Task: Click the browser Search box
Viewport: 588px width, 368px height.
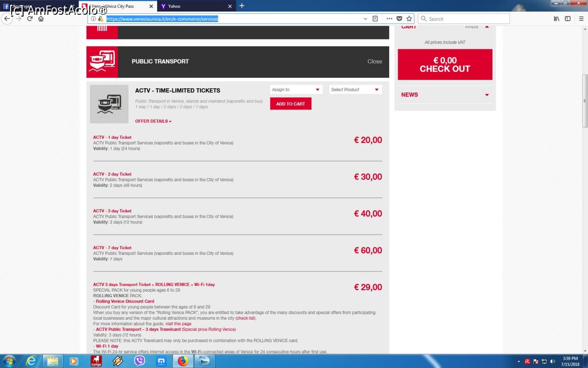Action: 464,19
